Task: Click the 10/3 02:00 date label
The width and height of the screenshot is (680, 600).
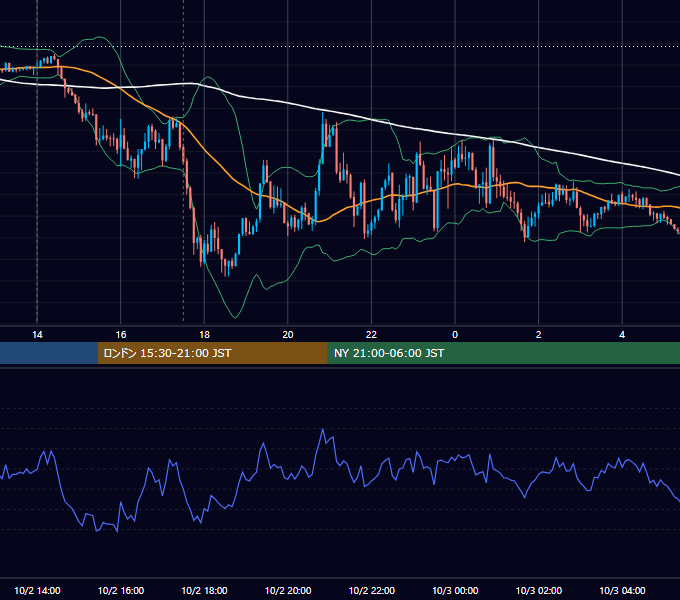Action: tap(539, 590)
